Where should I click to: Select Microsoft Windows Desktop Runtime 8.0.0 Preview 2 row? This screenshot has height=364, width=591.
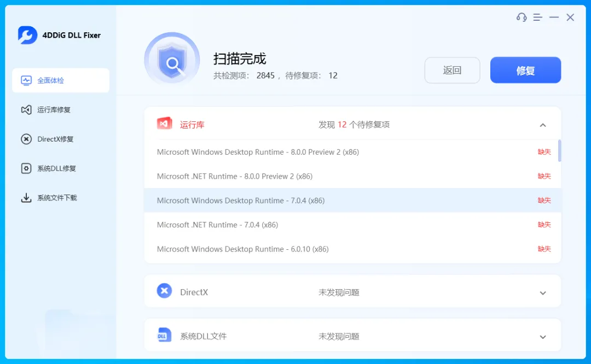pos(352,152)
